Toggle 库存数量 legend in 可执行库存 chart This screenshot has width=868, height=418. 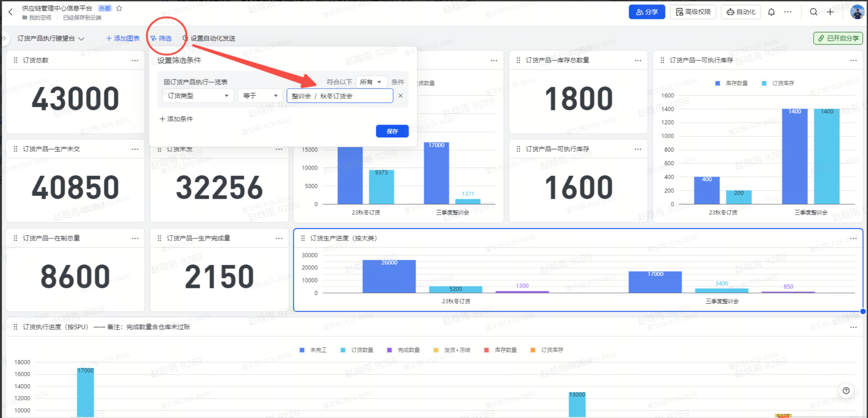coord(732,83)
